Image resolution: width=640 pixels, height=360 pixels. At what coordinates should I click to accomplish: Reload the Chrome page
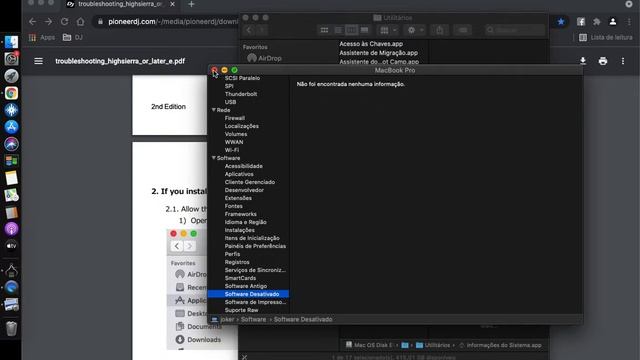click(x=64, y=22)
